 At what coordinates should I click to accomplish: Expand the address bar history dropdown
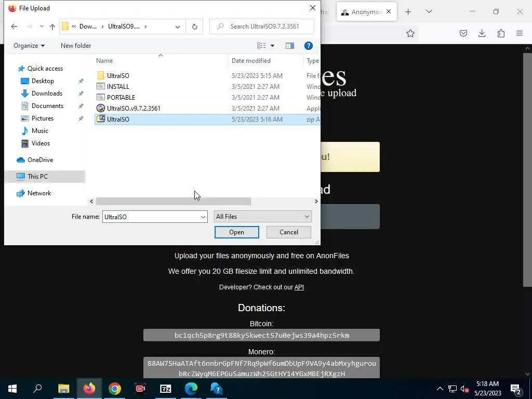pyautogui.click(x=178, y=27)
